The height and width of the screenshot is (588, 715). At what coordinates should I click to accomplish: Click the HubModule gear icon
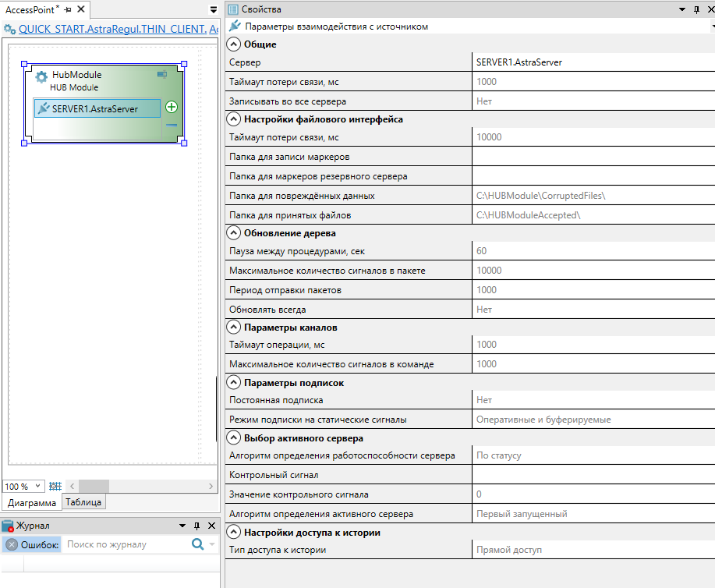(x=41, y=77)
